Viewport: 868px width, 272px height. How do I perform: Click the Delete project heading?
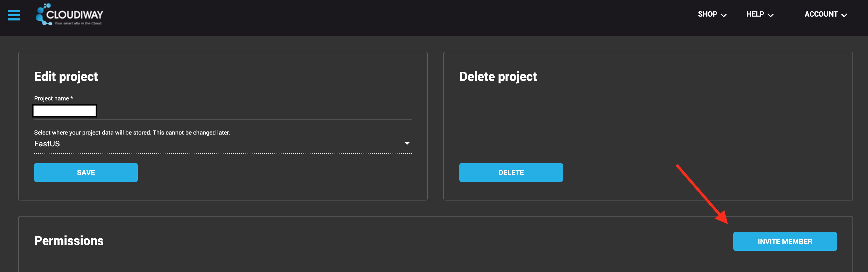[x=498, y=76]
